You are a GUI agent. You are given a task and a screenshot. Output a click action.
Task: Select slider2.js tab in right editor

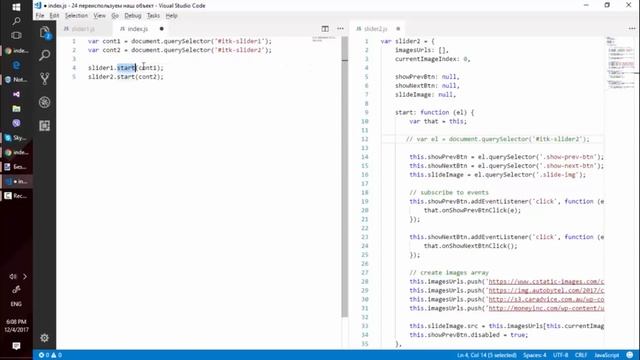375,29
